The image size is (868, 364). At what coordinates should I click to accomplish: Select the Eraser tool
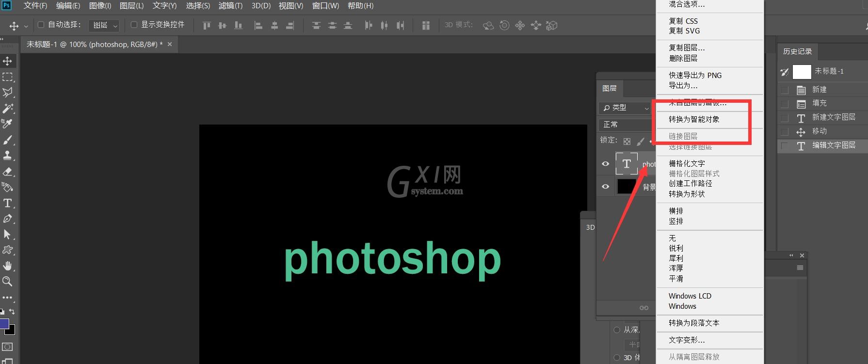pos(7,172)
